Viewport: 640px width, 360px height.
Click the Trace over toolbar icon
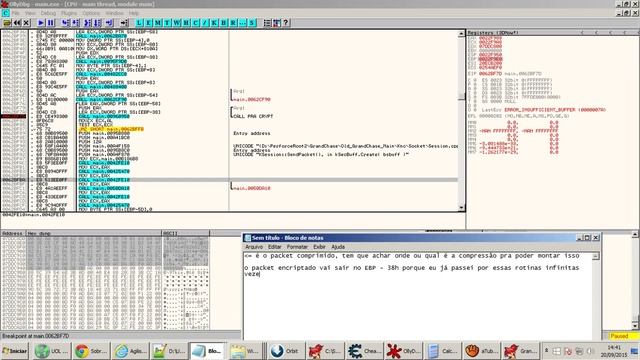click(97, 23)
